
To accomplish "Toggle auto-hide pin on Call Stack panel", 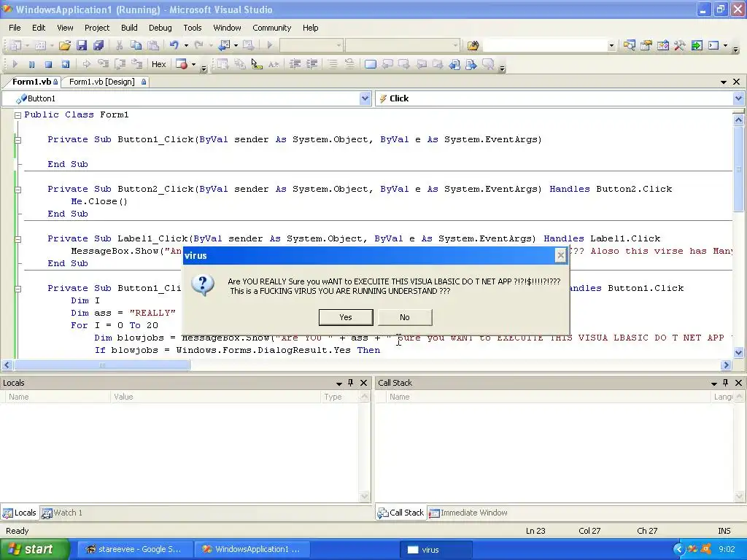I will pyautogui.click(x=726, y=383).
